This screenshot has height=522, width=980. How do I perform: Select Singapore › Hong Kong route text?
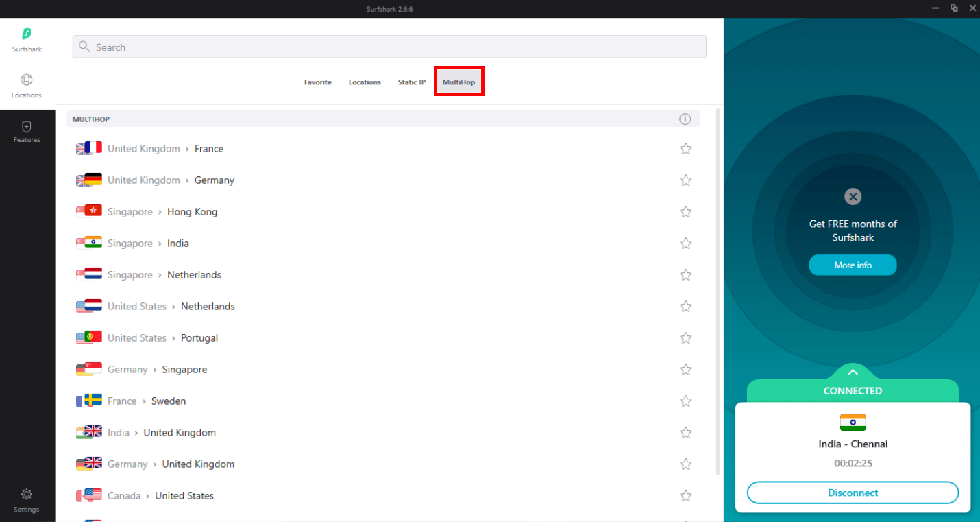coord(162,212)
